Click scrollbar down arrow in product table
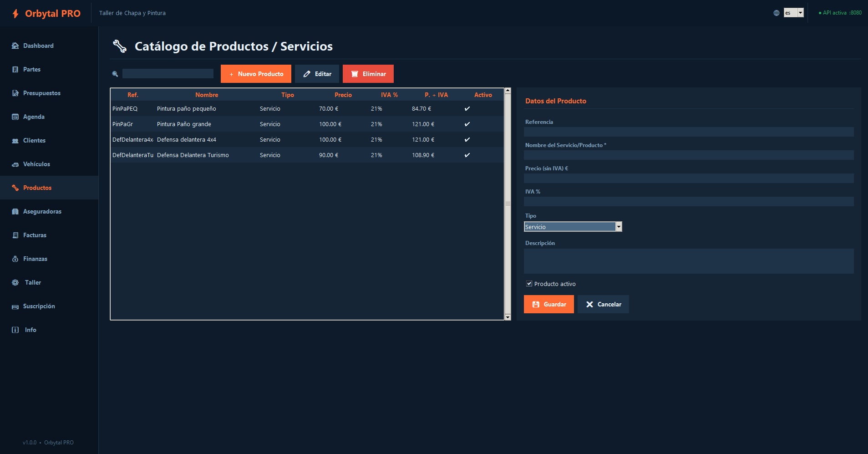The height and width of the screenshot is (454, 868). pos(508,317)
